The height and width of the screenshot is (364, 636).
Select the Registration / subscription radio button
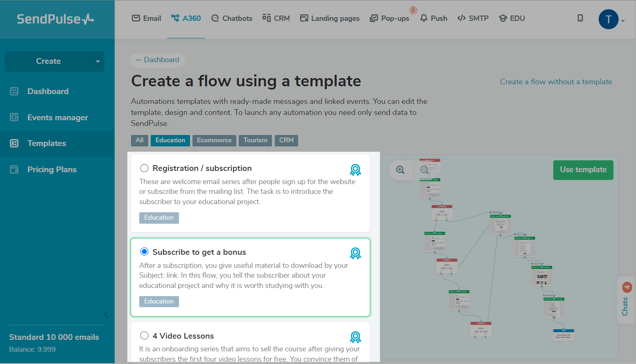(x=144, y=168)
